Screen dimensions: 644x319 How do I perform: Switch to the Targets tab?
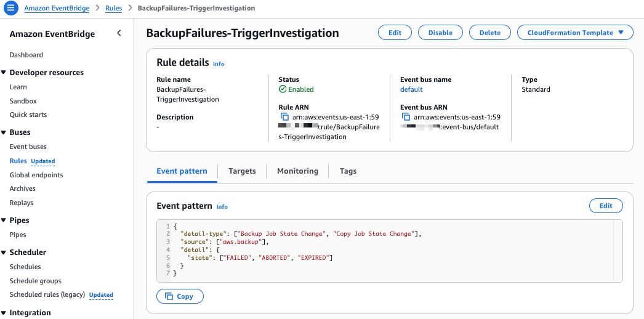(243, 171)
